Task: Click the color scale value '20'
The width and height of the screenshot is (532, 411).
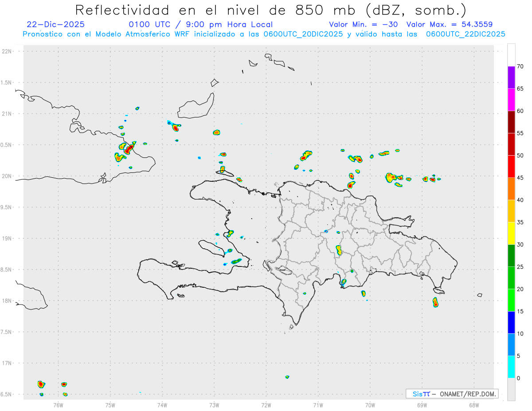Action: (x=520, y=289)
